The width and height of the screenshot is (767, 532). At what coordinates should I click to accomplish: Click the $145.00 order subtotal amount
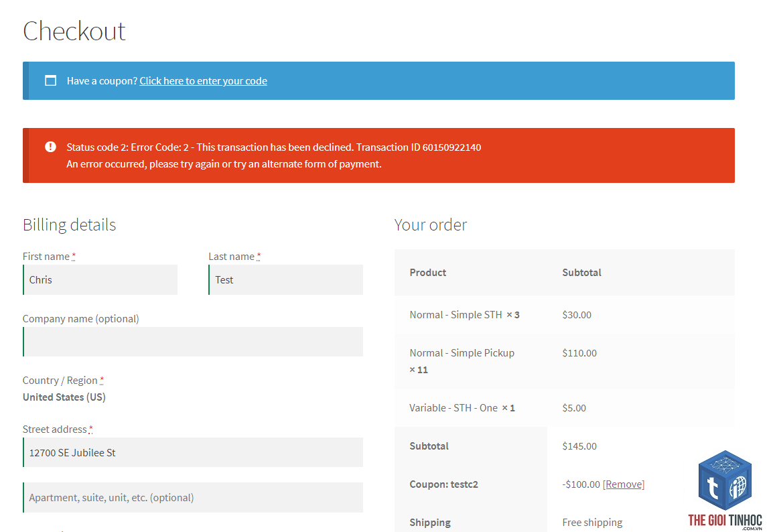click(x=579, y=446)
